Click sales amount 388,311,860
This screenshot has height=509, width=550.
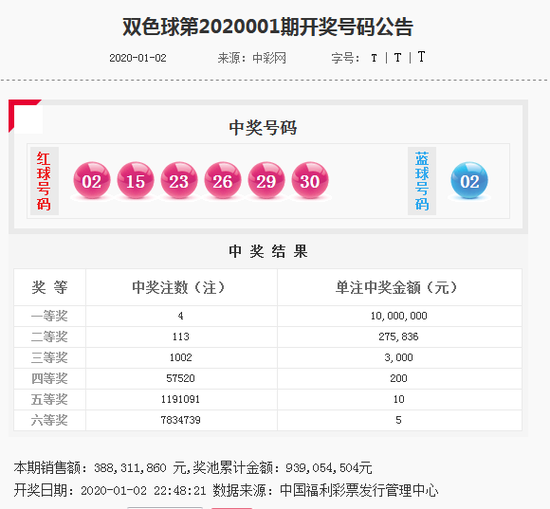point(130,468)
